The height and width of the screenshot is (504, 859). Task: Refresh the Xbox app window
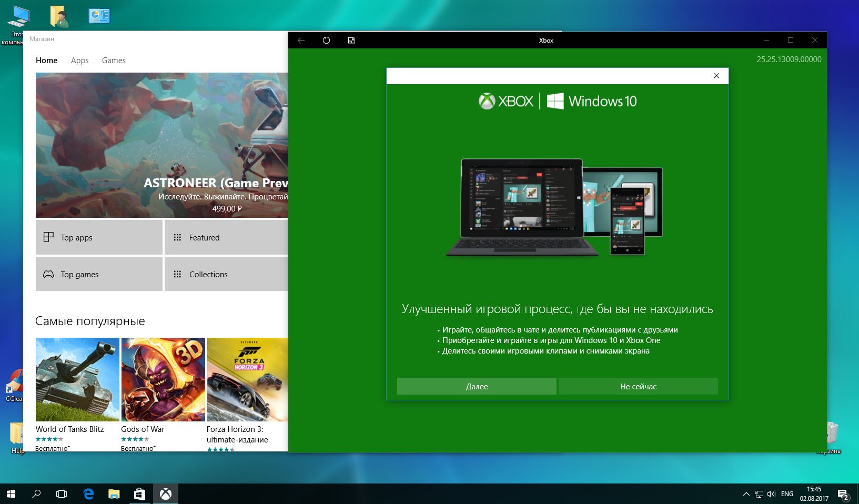click(x=326, y=41)
